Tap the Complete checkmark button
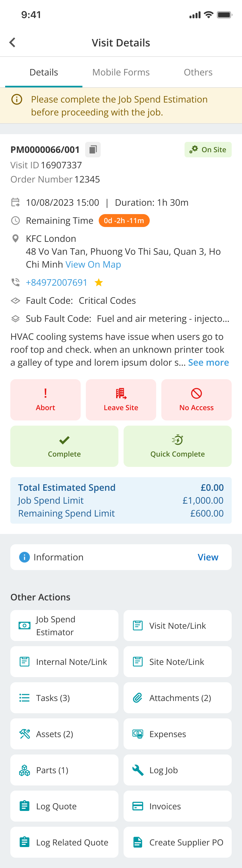Screen dimensions: 242x868 (65, 446)
